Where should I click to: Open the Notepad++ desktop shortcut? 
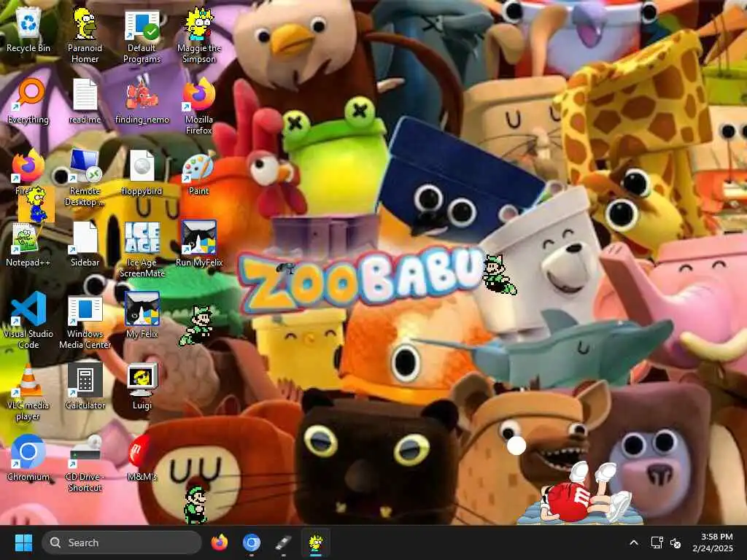[28, 244]
